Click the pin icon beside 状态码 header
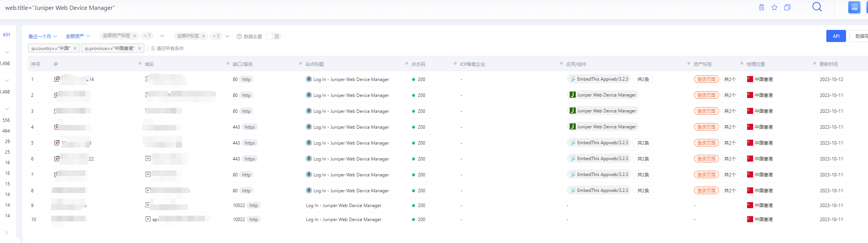The height and width of the screenshot is (243, 868). pos(407,64)
